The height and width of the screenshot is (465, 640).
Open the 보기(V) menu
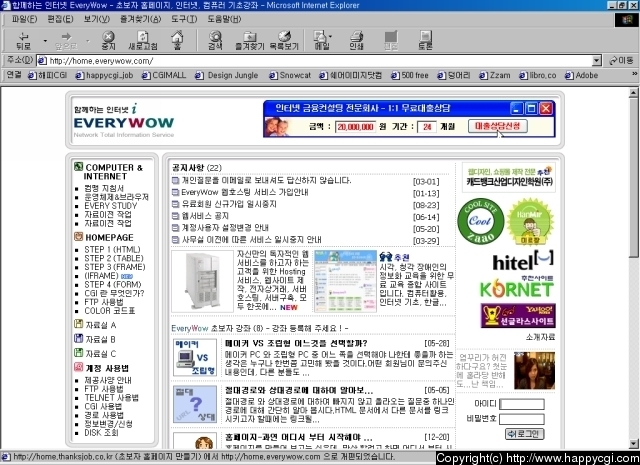[97, 19]
